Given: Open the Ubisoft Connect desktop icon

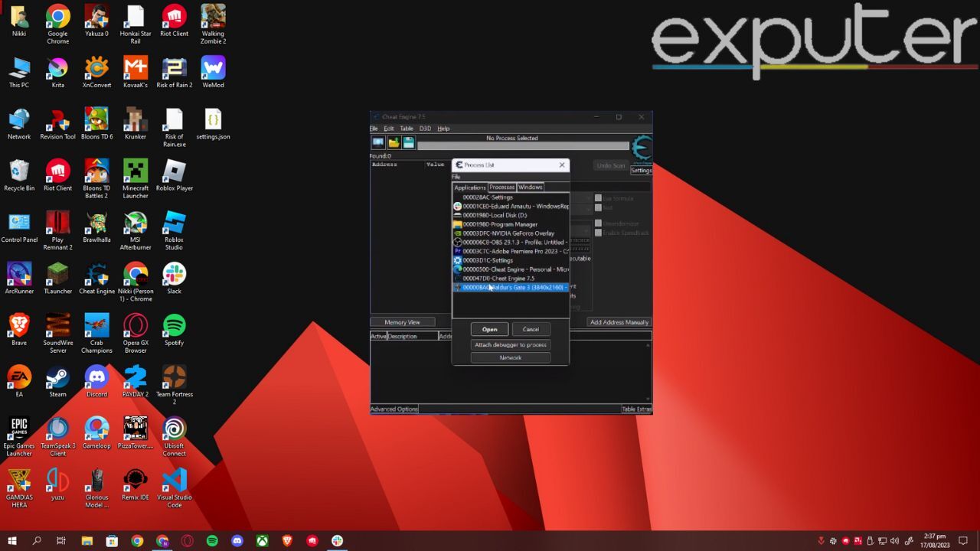Looking at the screenshot, I should click(174, 437).
